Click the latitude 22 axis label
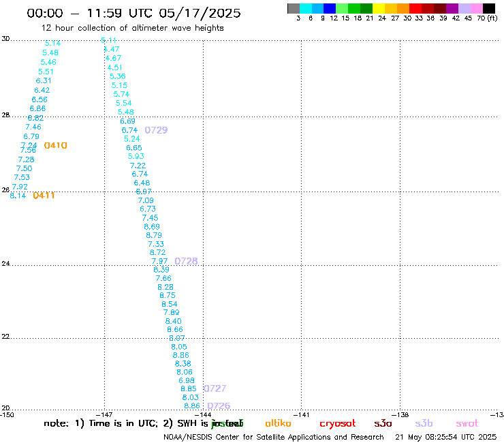Screen dimensions: 504x443 coord(5,337)
